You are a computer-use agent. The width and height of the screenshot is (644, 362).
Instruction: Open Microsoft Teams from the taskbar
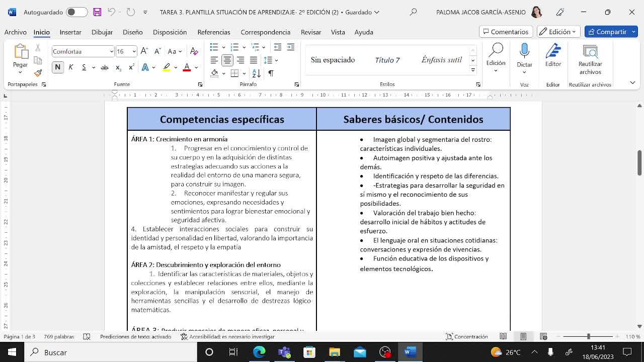[284, 352]
